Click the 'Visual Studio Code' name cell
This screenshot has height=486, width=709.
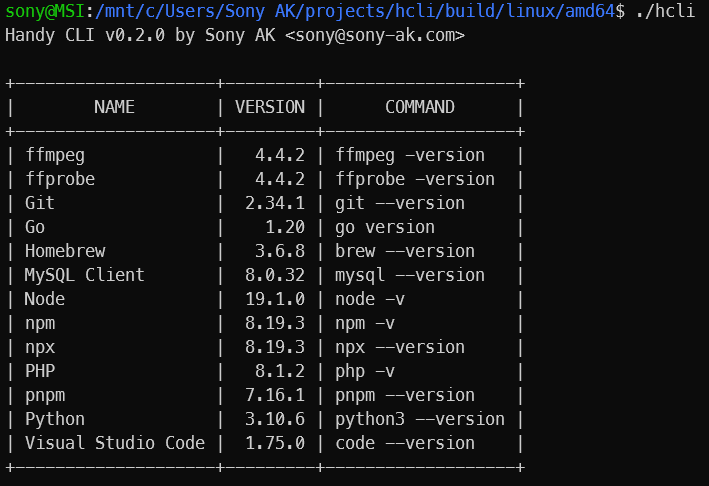[115, 443]
